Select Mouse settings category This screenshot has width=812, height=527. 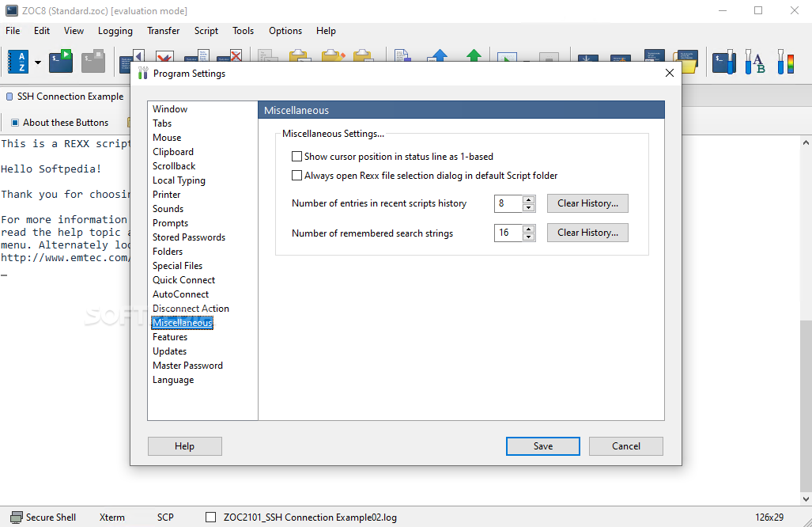click(x=167, y=138)
